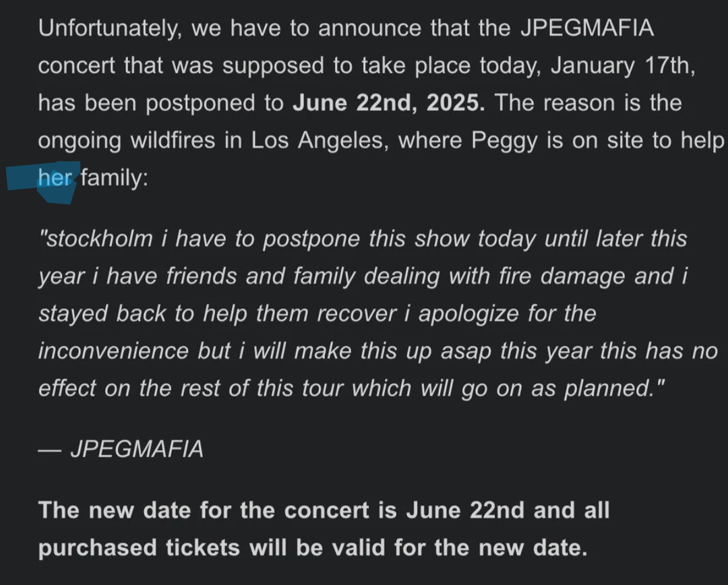Screen dimensions: 728x585
Task: Click the word "JPEGMAFIA" in the first line
Action: pos(587,28)
